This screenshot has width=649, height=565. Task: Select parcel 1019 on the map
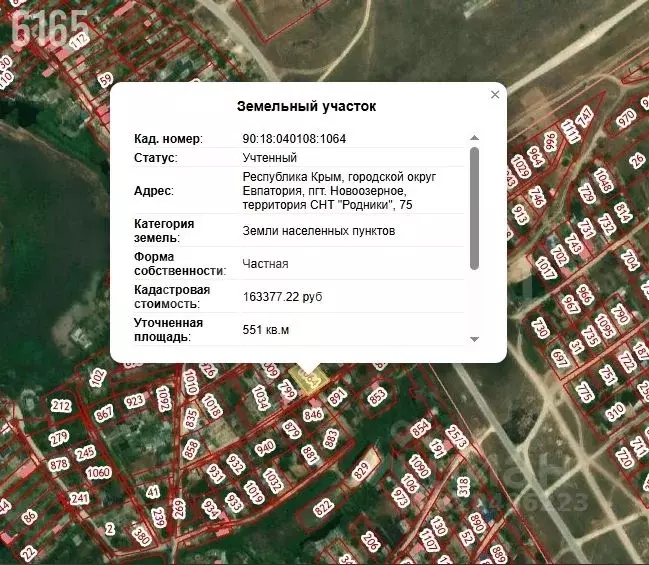point(254,491)
